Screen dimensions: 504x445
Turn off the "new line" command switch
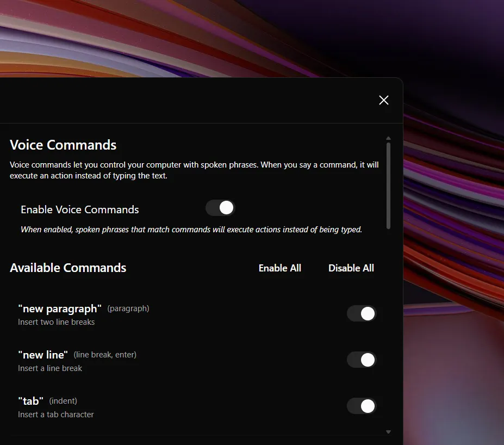[x=362, y=360]
